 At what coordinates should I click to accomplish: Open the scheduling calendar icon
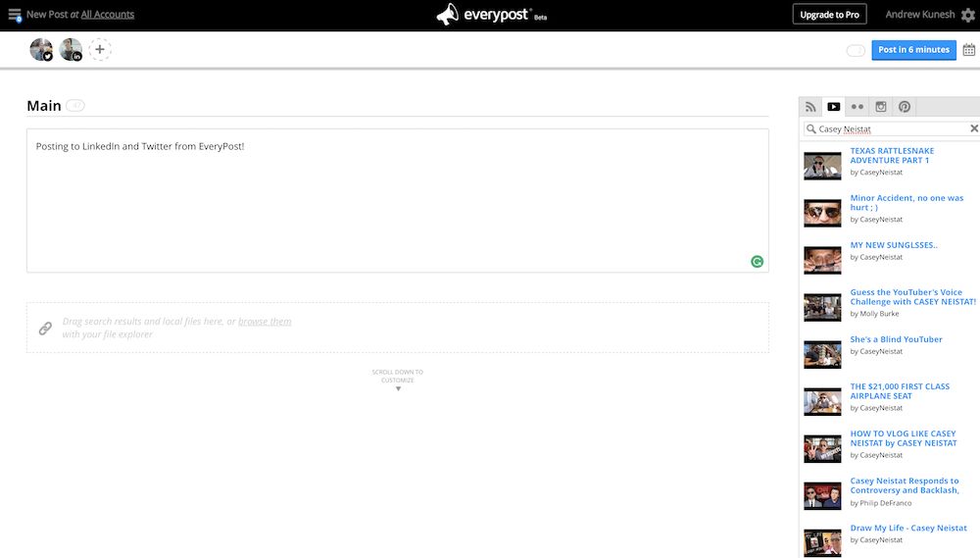coord(968,50)
